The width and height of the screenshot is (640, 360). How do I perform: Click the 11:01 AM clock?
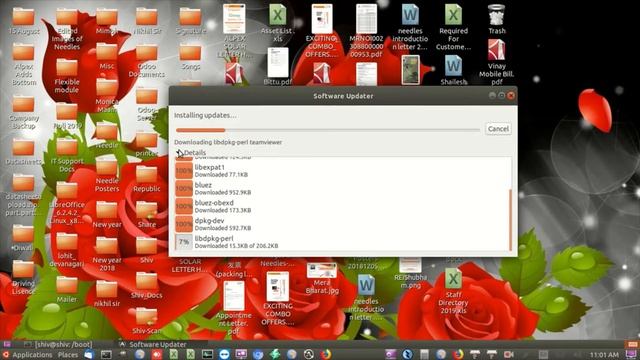pos(604,355)
